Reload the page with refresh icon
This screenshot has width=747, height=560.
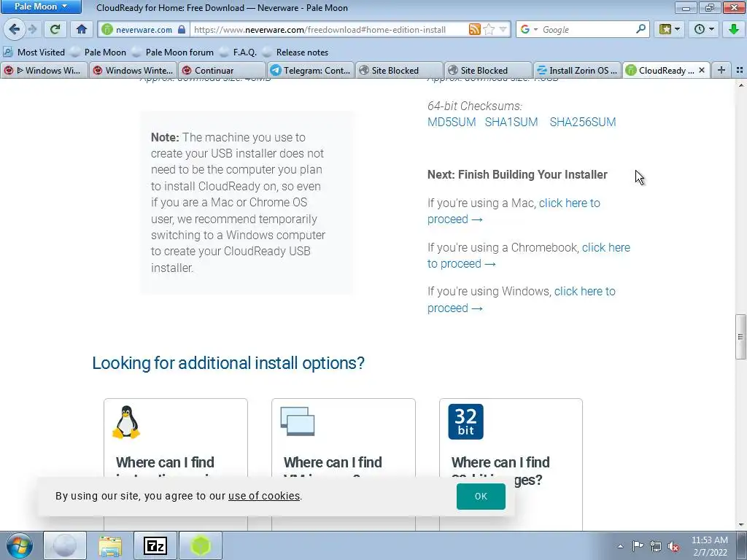coord(55,29)
